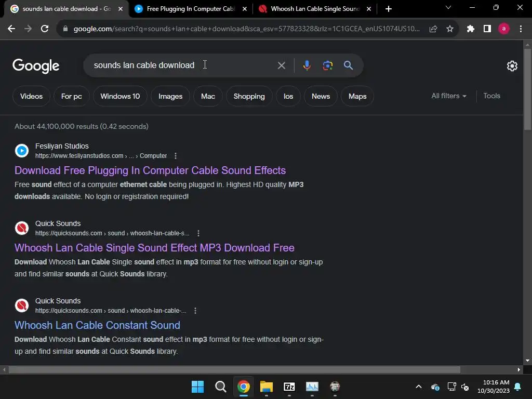Switch to Maps results
Image resolution: width=532 pixels, height=399 pixels.
(357, 96)
